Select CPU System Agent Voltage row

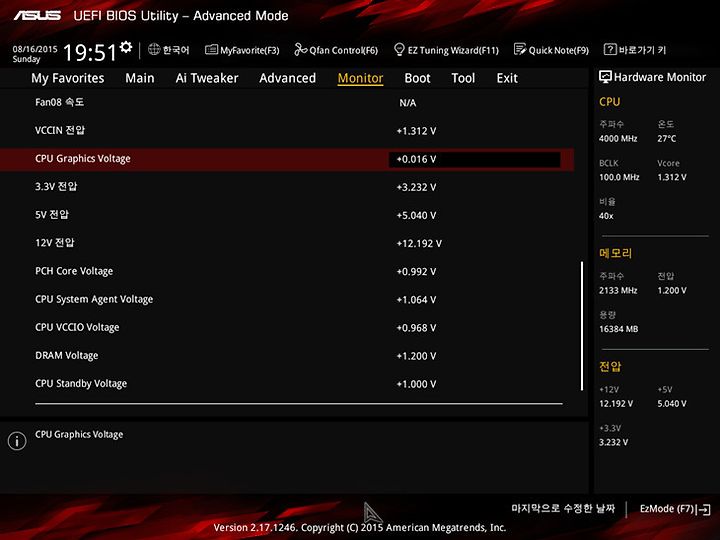287,299
